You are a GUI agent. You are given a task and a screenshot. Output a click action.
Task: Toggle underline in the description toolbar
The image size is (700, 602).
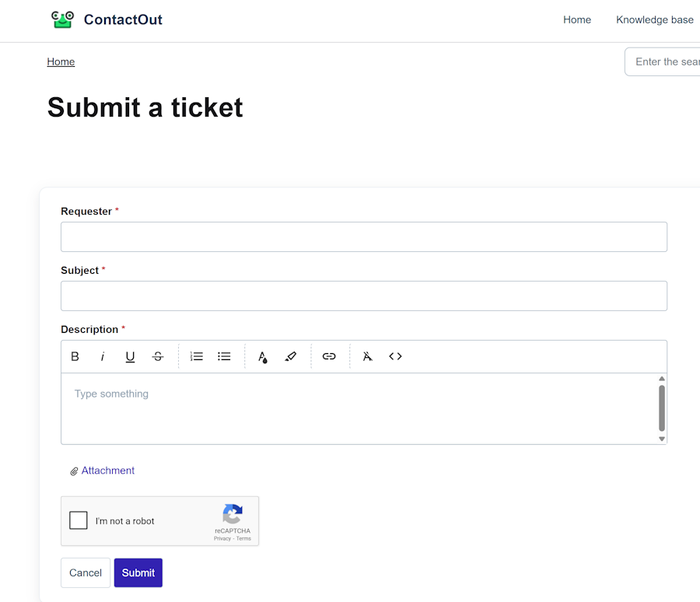coord(130,356)
